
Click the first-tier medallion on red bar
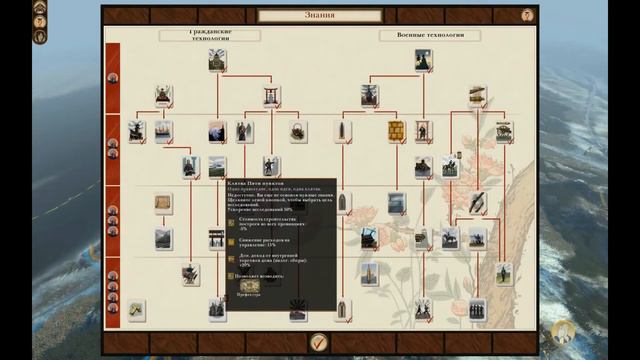pyautogui.click(x=113, y=78)
